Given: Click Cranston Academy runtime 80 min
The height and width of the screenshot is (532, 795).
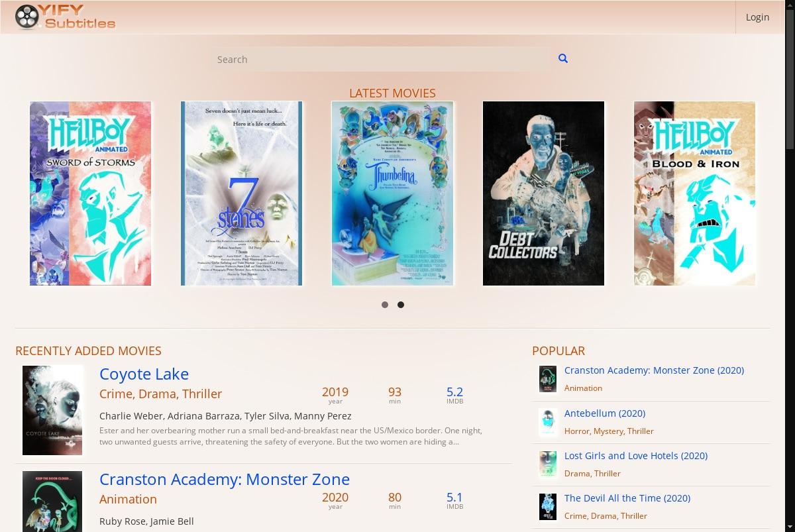Looking at the screenshot, I should 395,500.
